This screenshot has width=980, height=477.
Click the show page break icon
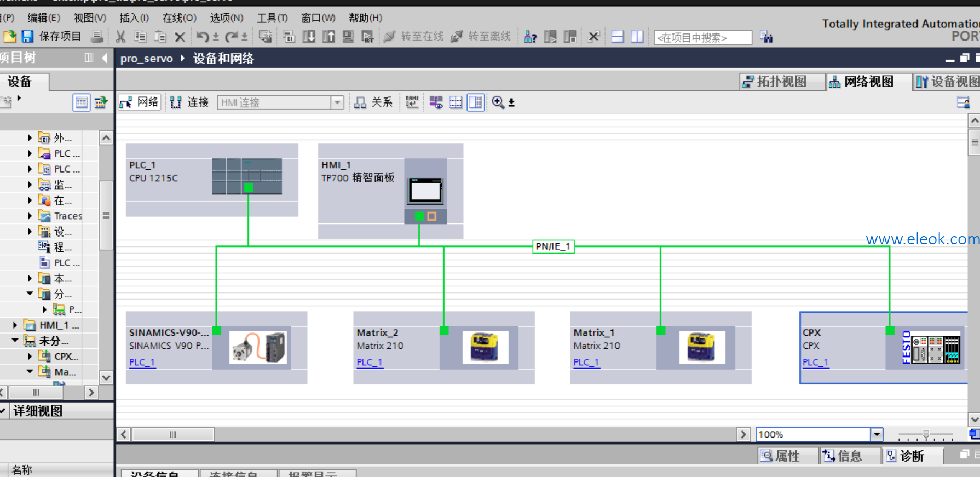click(456, 102)
